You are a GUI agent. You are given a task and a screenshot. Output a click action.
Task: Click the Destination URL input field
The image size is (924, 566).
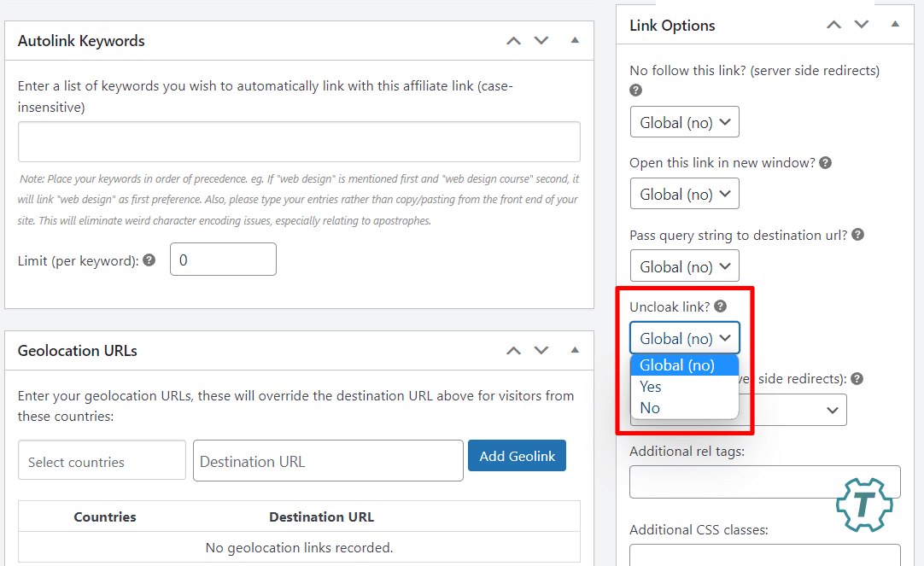[328, 461]
